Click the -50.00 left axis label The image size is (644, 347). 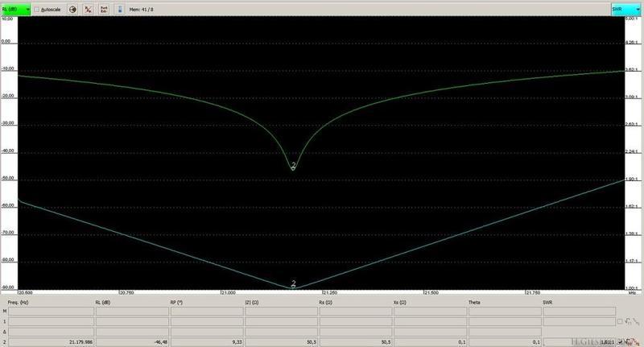coord(8,178)
